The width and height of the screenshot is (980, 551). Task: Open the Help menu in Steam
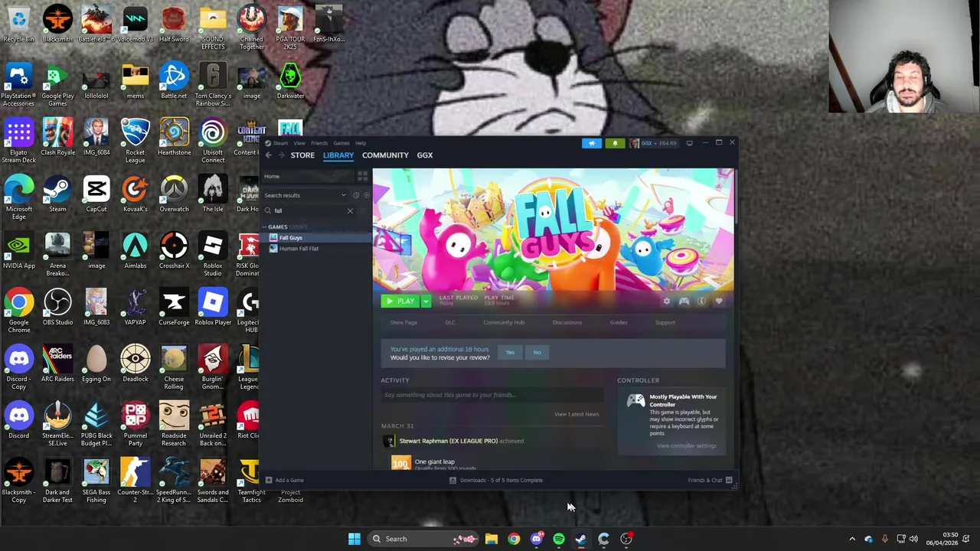click(361, 143)
